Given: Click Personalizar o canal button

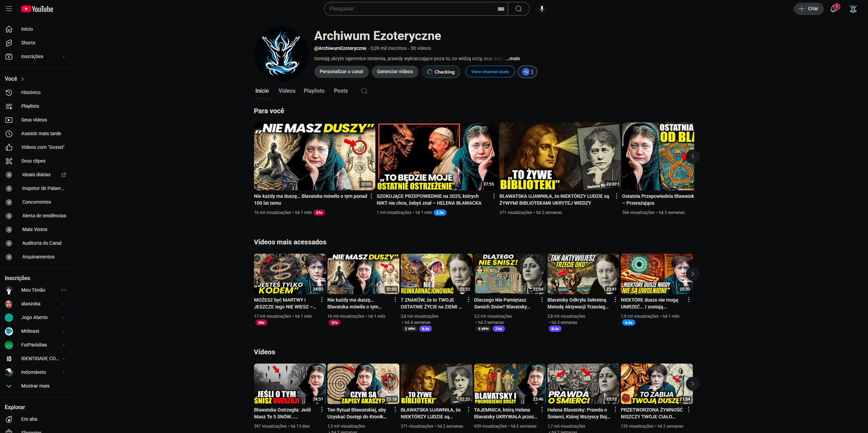Looking at the screenshot, I should pyautogui.click(x=341, y=72).
